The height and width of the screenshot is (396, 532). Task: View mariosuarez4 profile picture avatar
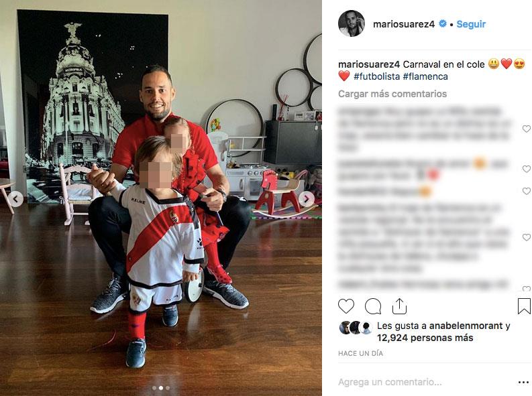click(352, 23)
